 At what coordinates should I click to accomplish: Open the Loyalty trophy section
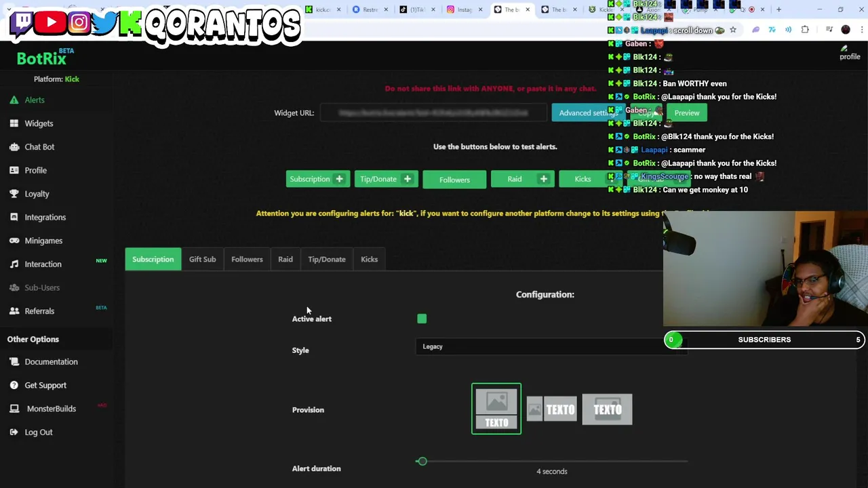tap(37, 194)
